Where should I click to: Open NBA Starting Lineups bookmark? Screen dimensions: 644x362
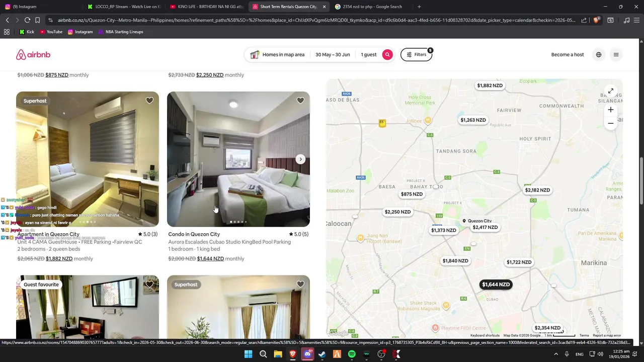coord(121,32)
